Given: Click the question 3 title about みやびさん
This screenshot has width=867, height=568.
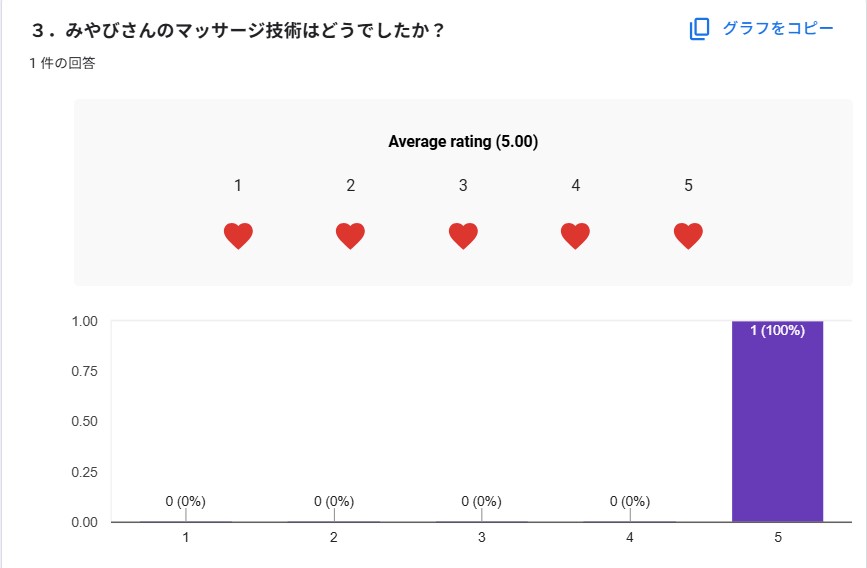Looking at the screenshot, I should tap(238, 30).
